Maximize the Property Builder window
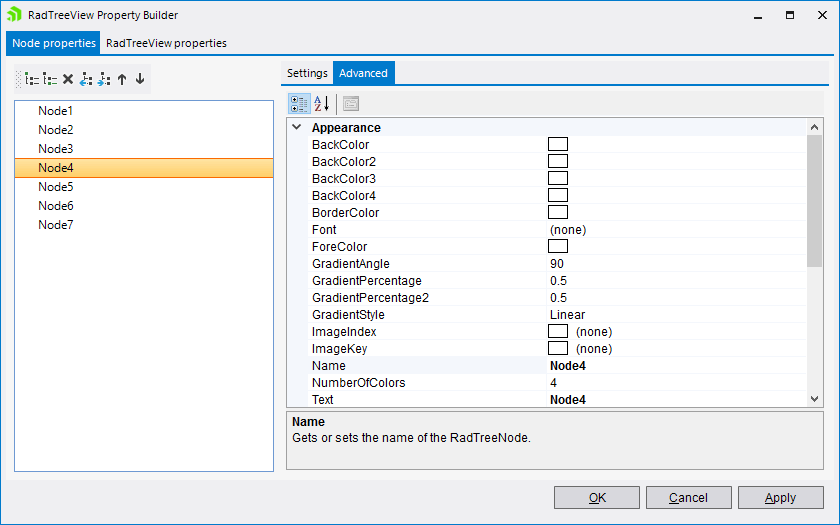Image resolution: width=840 pixels, height=525 pixels. (x=790, y=15)
